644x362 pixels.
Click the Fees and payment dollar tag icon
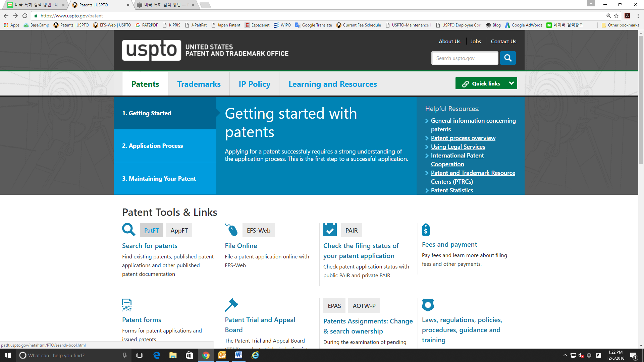tap(426, 230)
